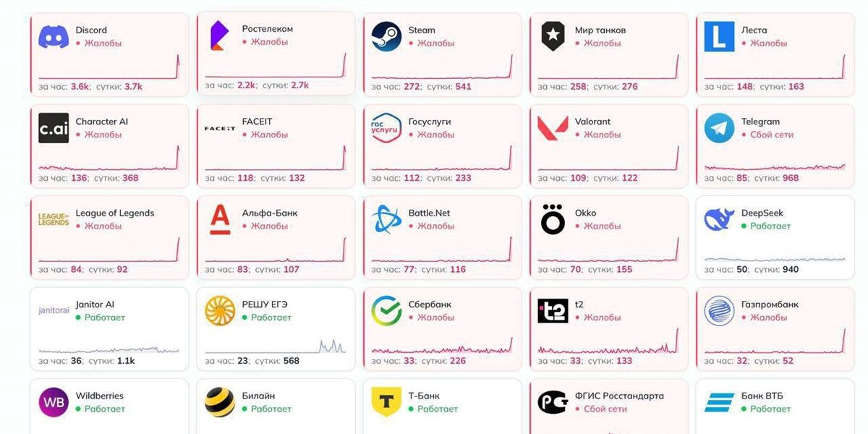The height and width of the screenshot is (434, 868).
Task: Select the Telegram paper plane icon
Action: [719, 128]
